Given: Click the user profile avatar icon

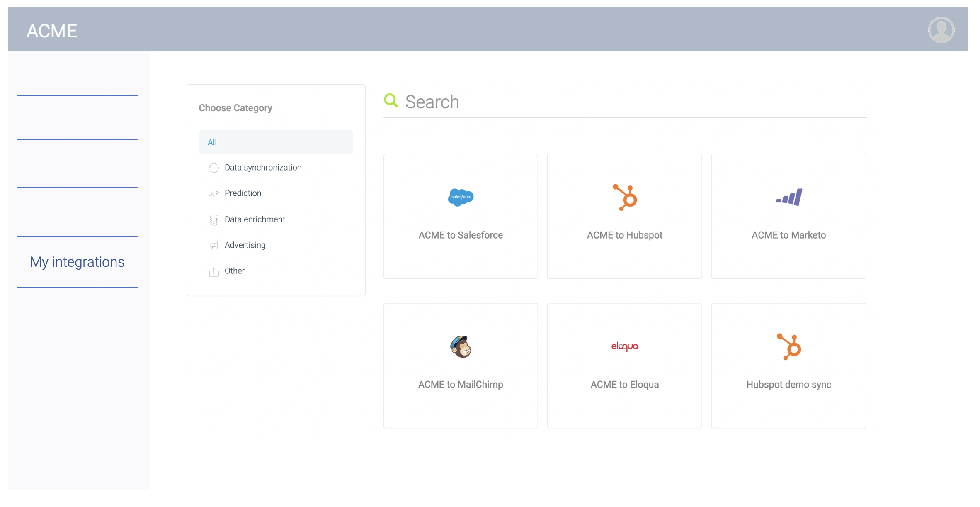Looking at the screenshot, I should click(941, 30).
